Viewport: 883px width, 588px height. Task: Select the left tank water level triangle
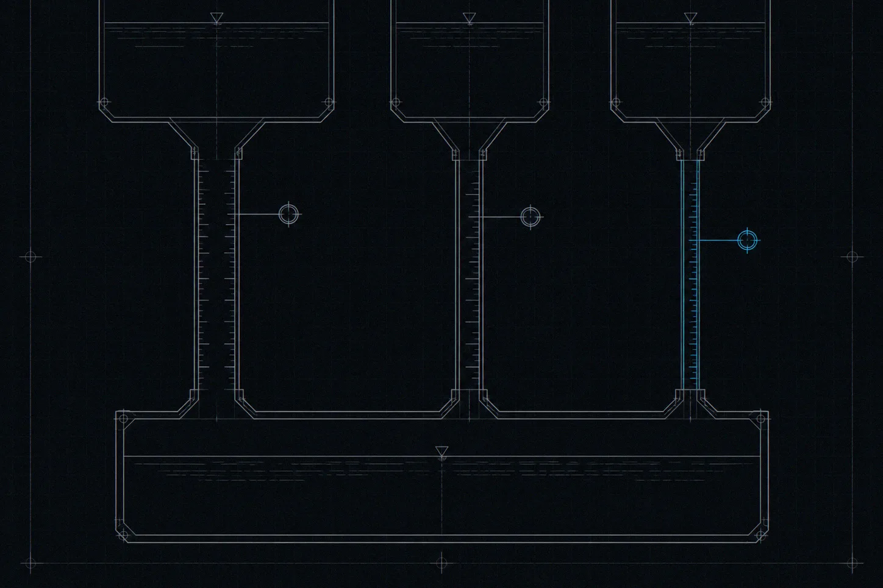216,18
